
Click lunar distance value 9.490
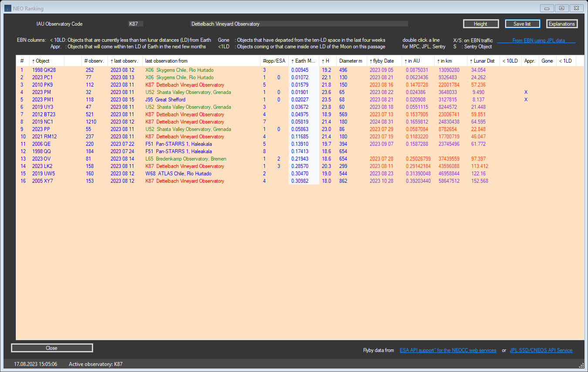[478, 92]
